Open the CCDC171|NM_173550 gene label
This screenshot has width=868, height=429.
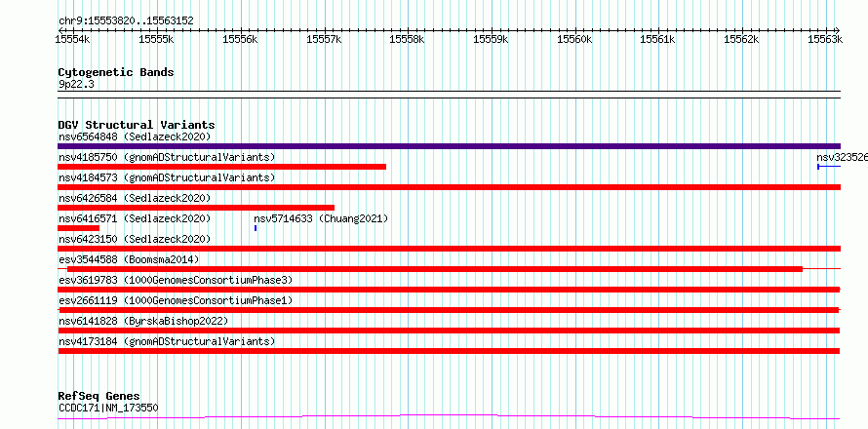coord(108,408)
